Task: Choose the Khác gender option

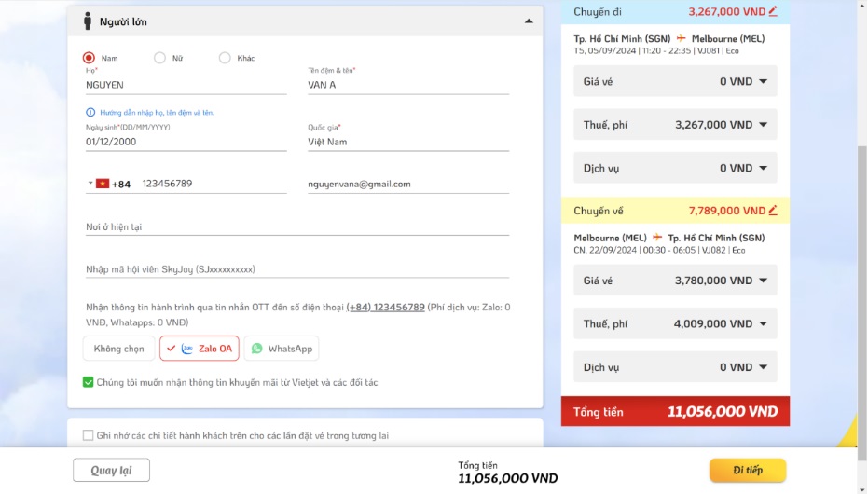Action: point(225,58)
